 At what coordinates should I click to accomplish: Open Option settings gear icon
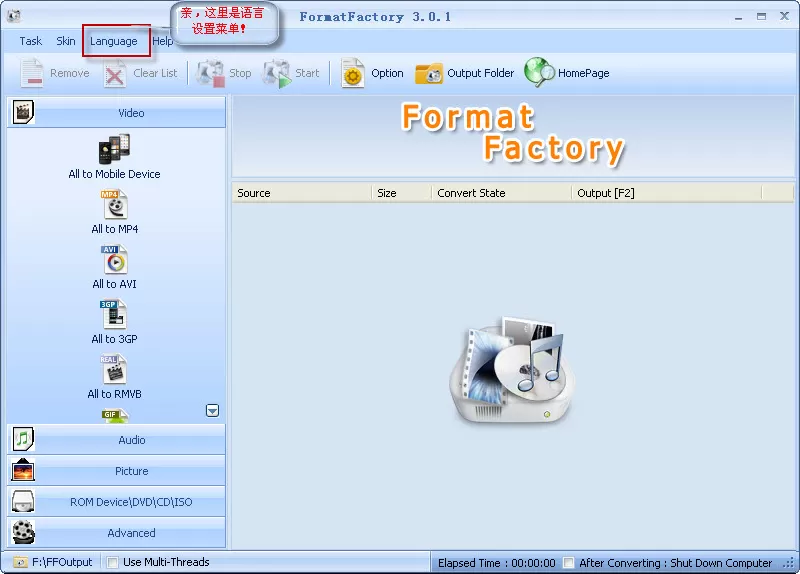coord(353,73)
